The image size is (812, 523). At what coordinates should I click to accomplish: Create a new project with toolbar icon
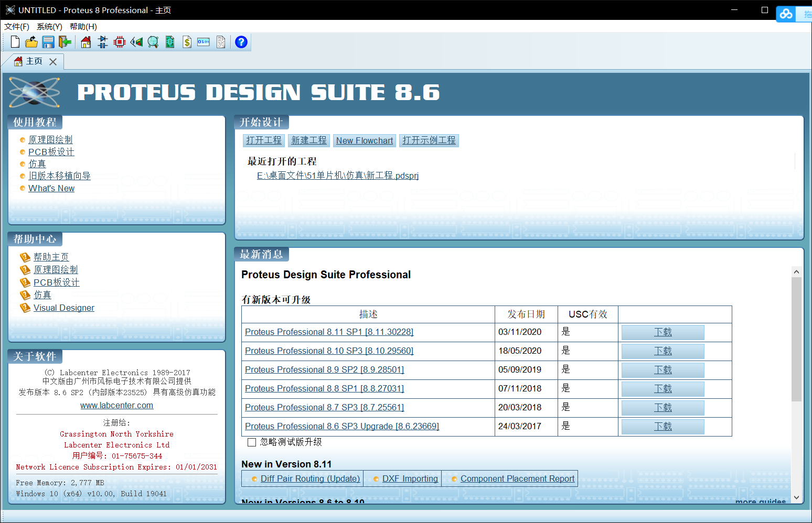point(15,42)
